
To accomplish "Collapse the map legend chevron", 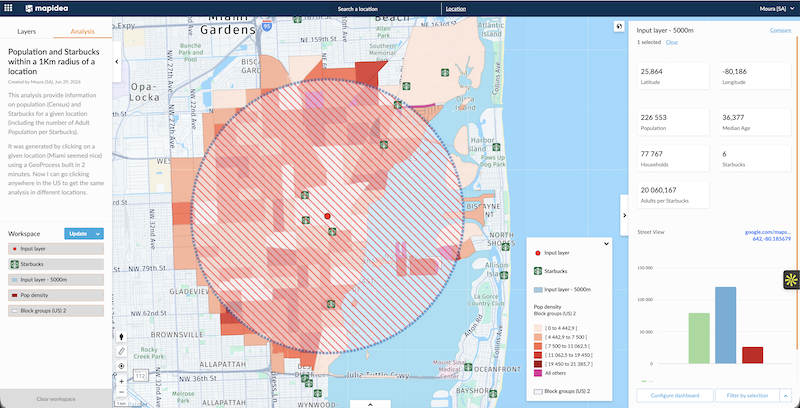I will [x=606, y=244].
